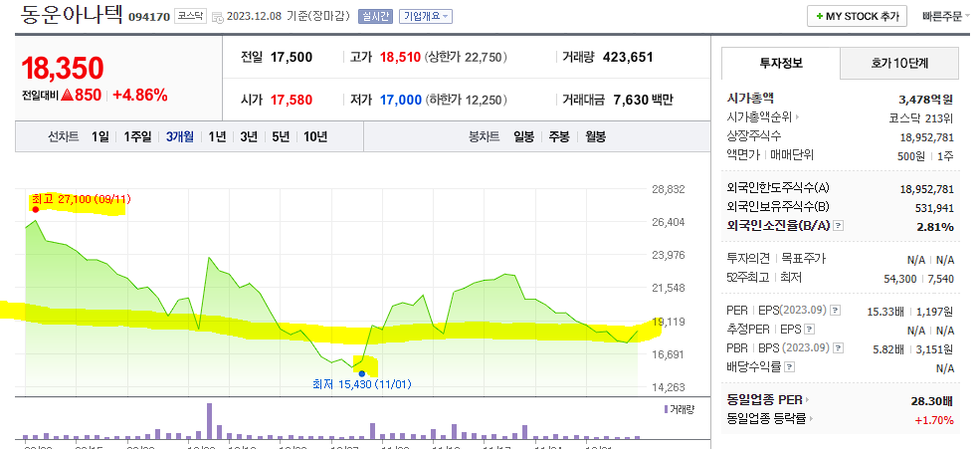The height and width of the screenshot is (449, 980).
Task: Select the 1일 line chart period
Action: tap(100, 136)
